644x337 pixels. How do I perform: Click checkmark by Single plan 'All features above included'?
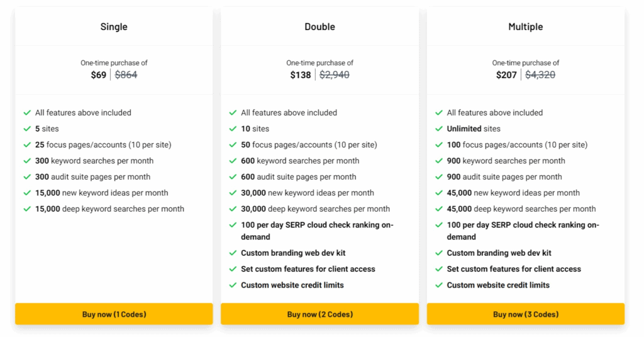point(27,113)
